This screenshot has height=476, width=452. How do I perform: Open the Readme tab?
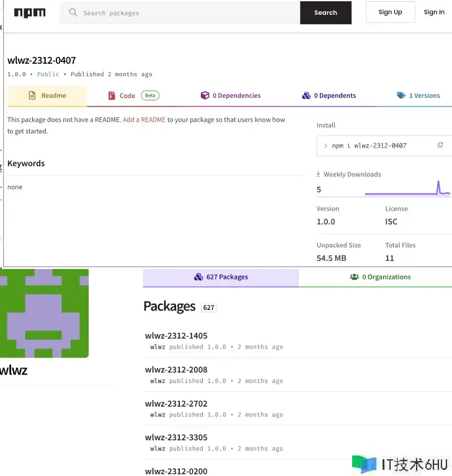click(47, 96)
